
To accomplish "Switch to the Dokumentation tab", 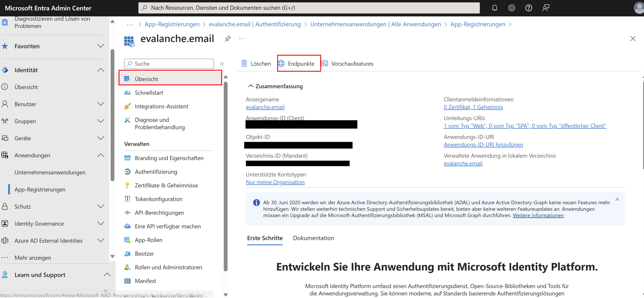I will [313, 238].
